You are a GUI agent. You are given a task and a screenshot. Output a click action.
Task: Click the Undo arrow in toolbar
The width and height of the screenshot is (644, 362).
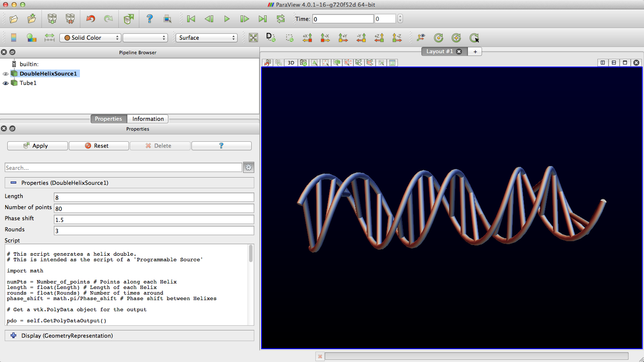tap(91, 19)
